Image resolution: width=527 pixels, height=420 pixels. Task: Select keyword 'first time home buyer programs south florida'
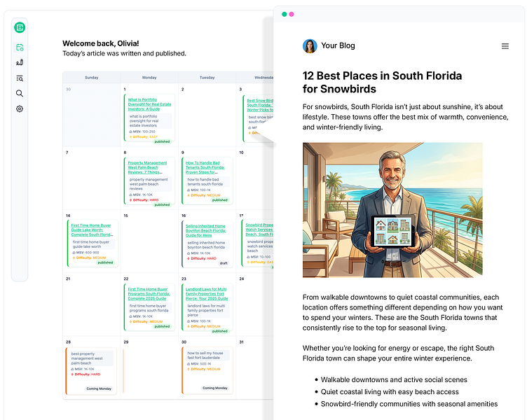pos(150,308)
